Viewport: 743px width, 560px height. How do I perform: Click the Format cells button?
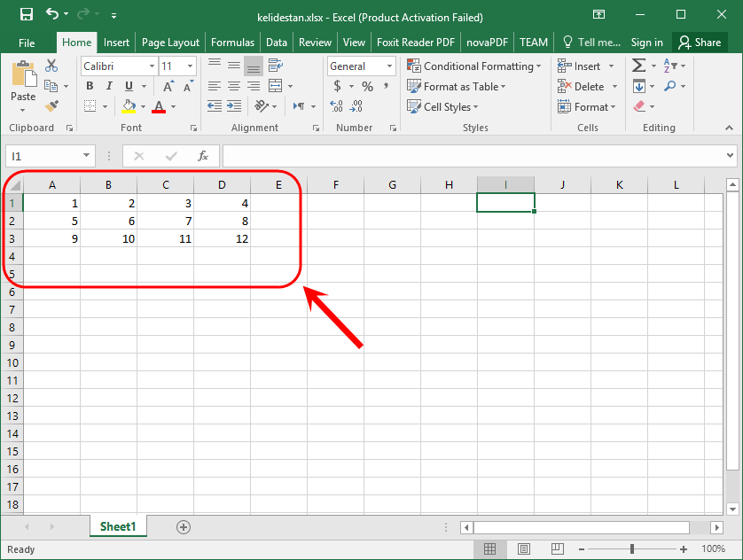(x=587, y=106)
